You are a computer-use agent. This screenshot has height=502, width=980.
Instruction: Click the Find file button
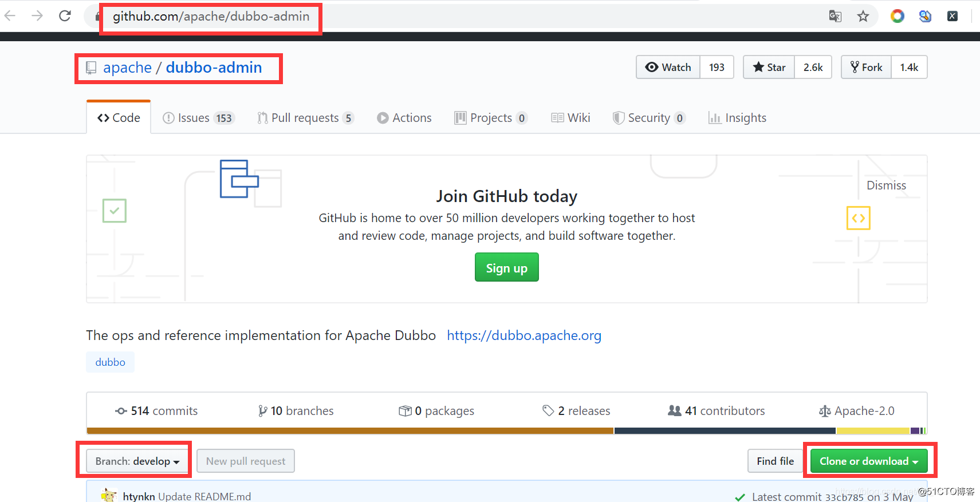click(775, 461)
